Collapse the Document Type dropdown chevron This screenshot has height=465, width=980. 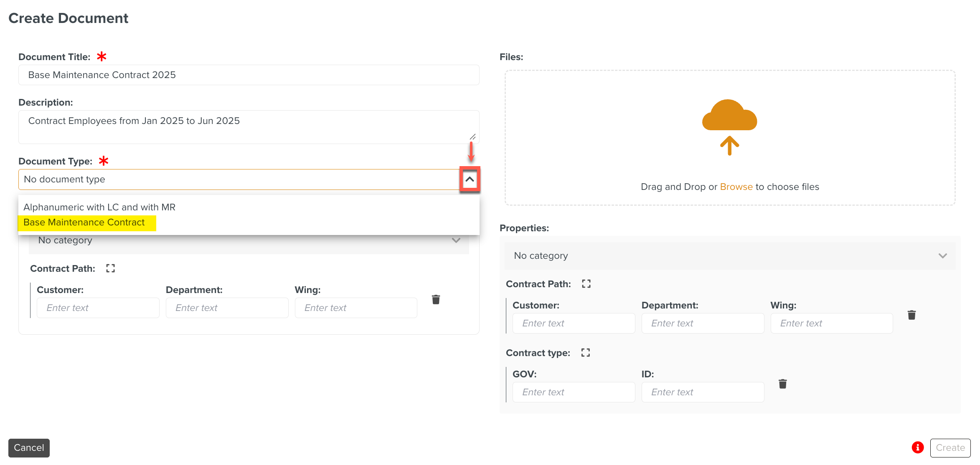[470, 179]
